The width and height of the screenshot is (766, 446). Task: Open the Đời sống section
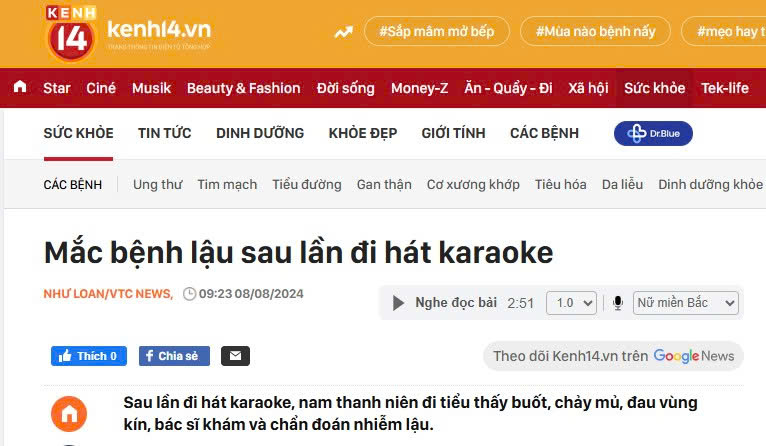[345, 88]
